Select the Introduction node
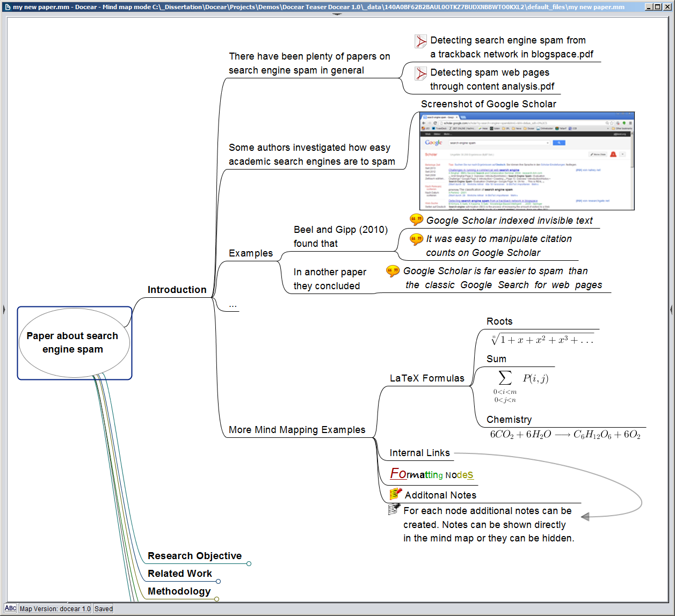This screenshot has height=616, width=675. coord(177,290)
